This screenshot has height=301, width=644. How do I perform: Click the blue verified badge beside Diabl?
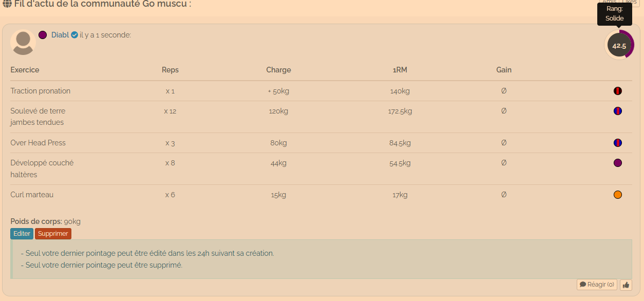74,35
